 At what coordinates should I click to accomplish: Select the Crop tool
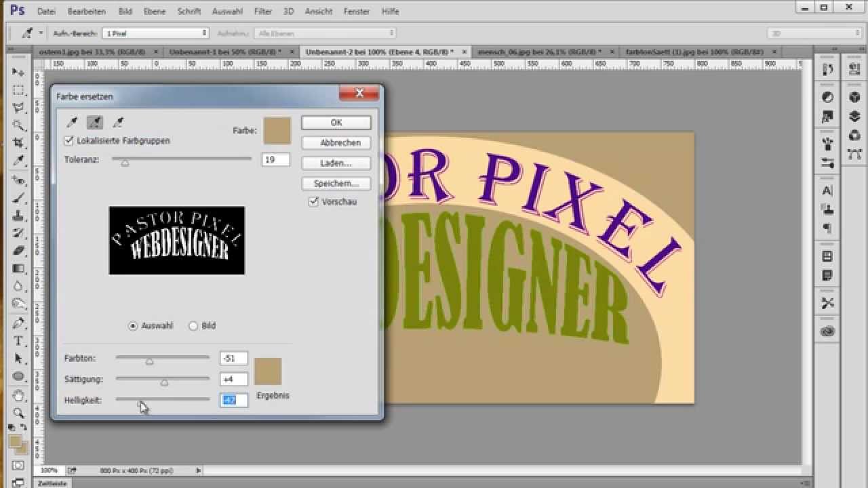18,143
